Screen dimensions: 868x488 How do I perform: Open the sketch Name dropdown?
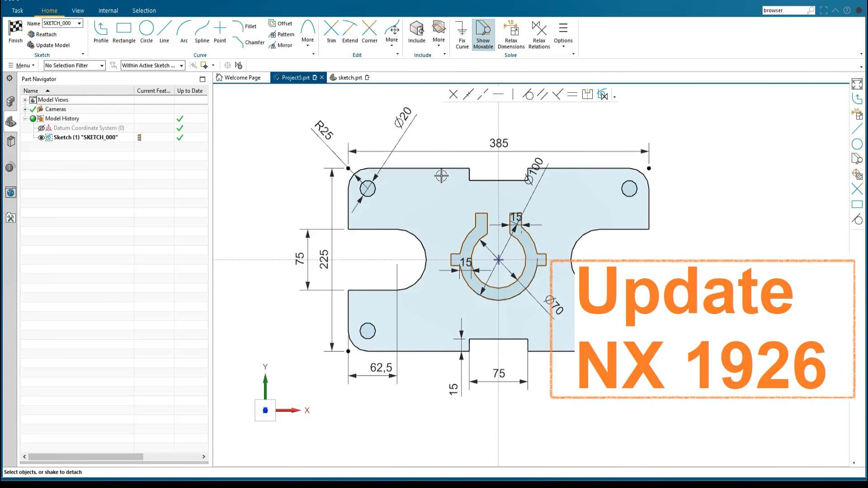pyautogui.click(x=79, y=23)
